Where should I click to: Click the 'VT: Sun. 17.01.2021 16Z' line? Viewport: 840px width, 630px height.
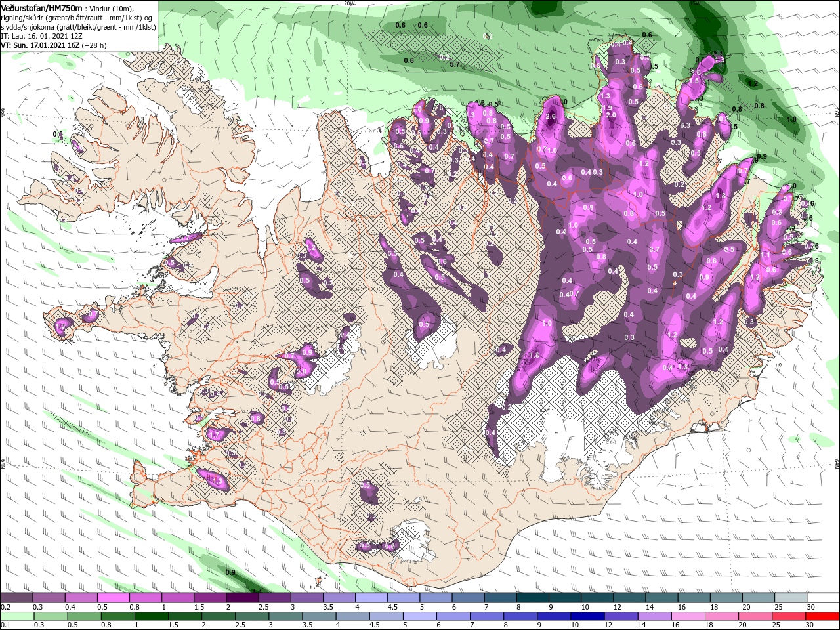[41, 46]
